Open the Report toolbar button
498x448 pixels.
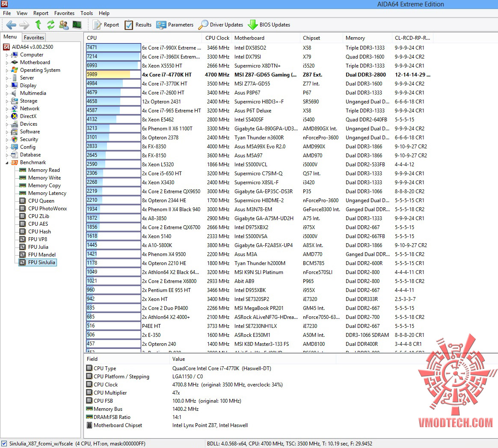click(x=106, y=25)
